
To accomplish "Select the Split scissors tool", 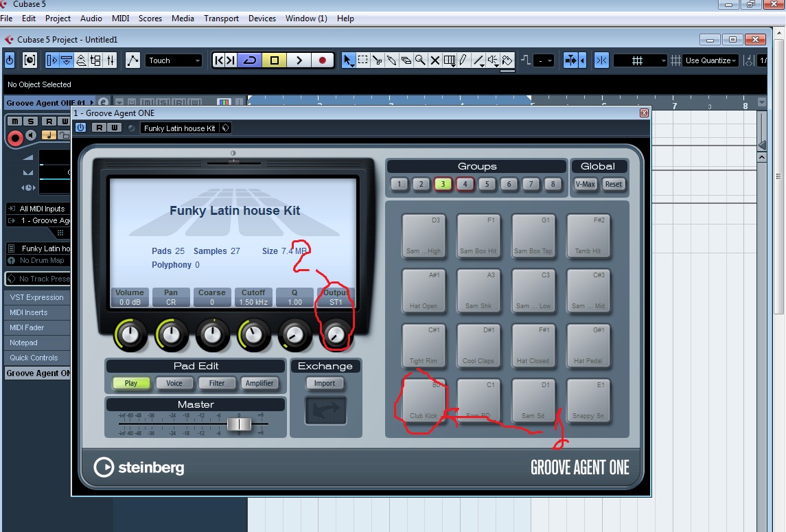I will (x=378, y=60).
